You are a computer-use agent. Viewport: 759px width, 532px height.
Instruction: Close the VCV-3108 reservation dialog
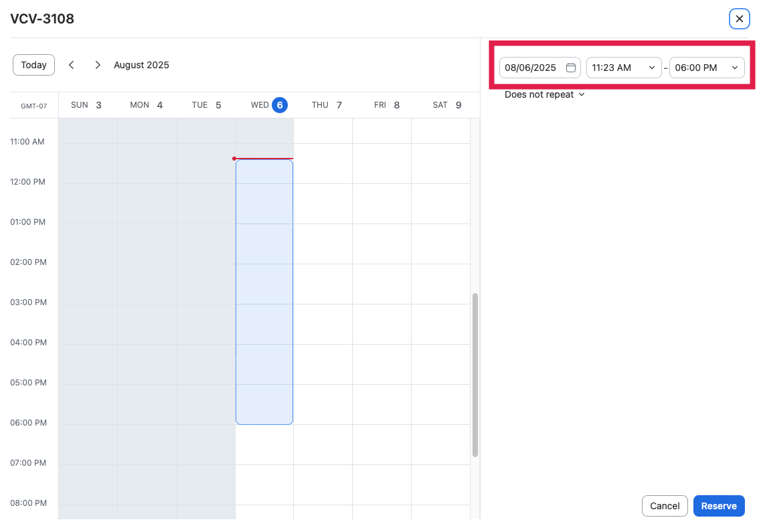(739, 19)
